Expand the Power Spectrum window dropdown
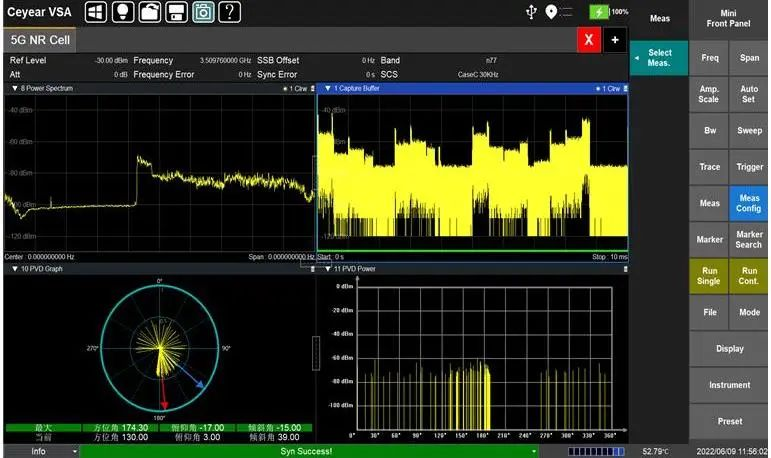Viewport: 771px width, 458px height. [16, 89]
